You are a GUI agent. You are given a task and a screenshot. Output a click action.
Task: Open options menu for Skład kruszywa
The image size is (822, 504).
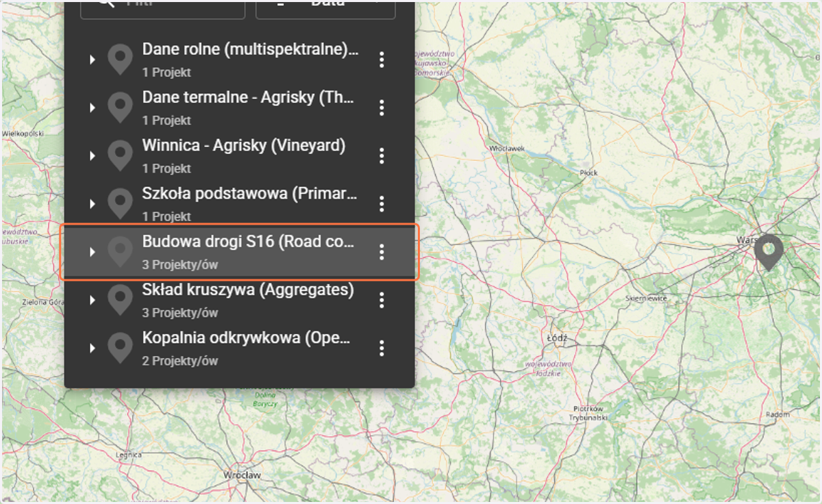pyautogui.click(x=382, y=300)
